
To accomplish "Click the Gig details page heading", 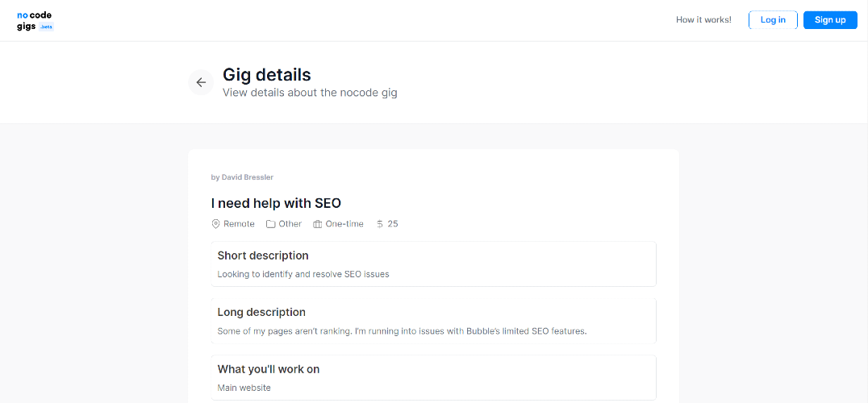I will coord(267,74).
